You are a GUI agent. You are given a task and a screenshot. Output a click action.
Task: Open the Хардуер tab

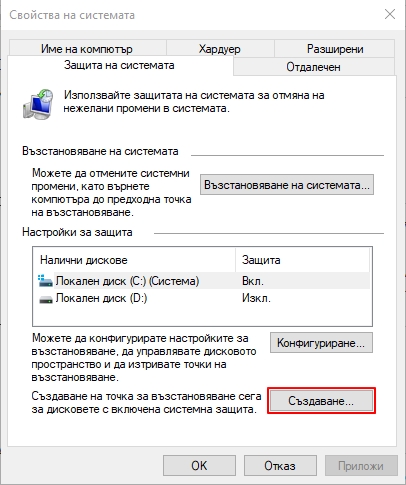pos(220,49)
